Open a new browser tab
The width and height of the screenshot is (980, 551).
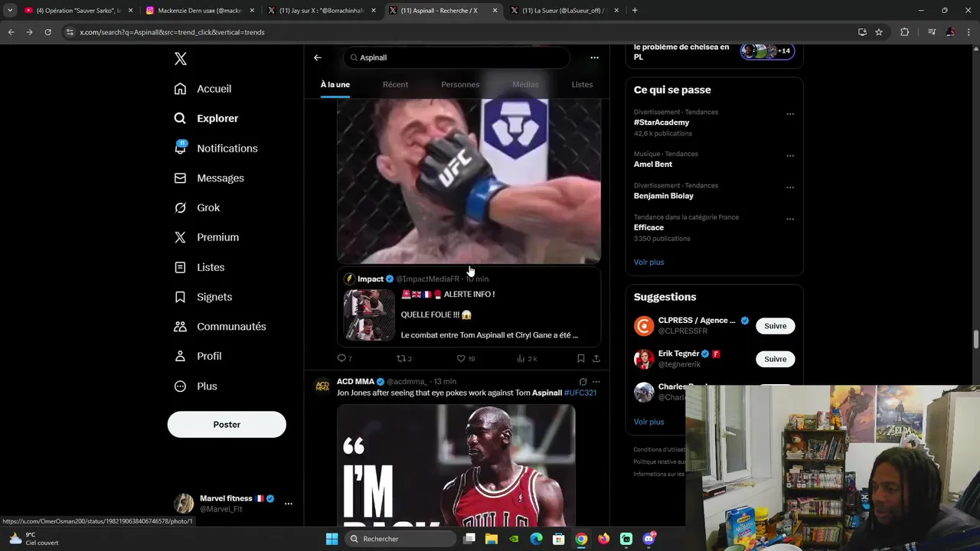click(635, 11)
